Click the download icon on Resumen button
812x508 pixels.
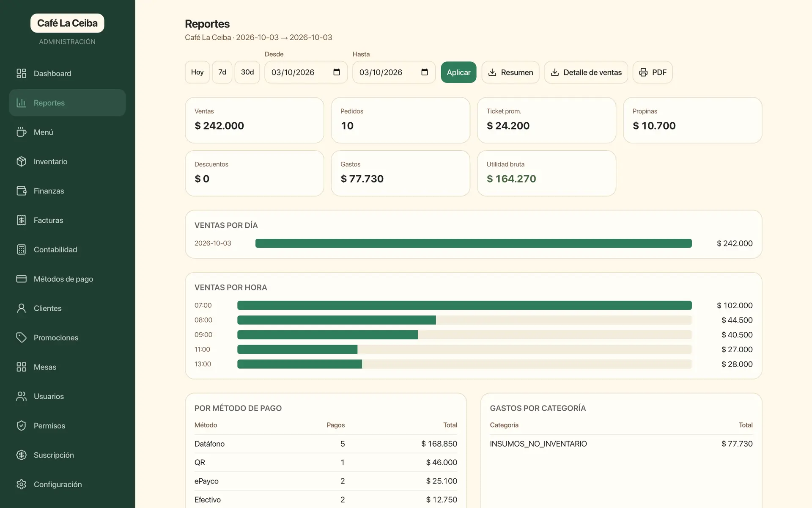(x=492, y=72)
